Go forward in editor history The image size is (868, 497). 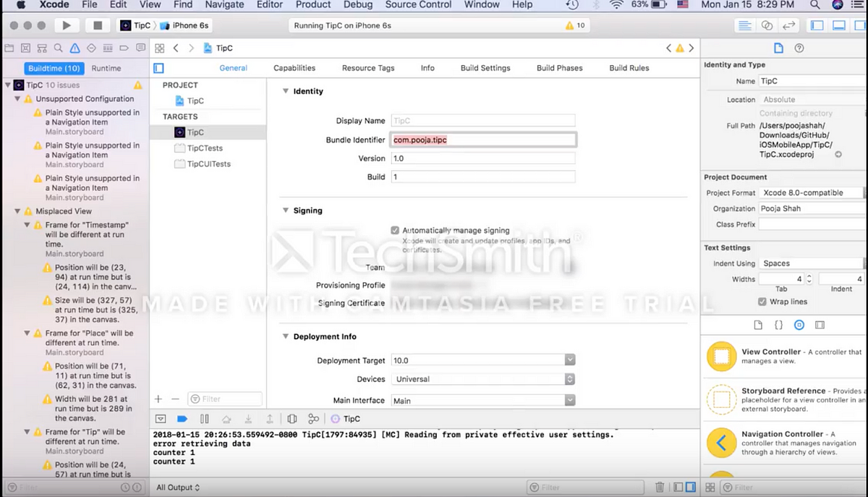[191, 48]
